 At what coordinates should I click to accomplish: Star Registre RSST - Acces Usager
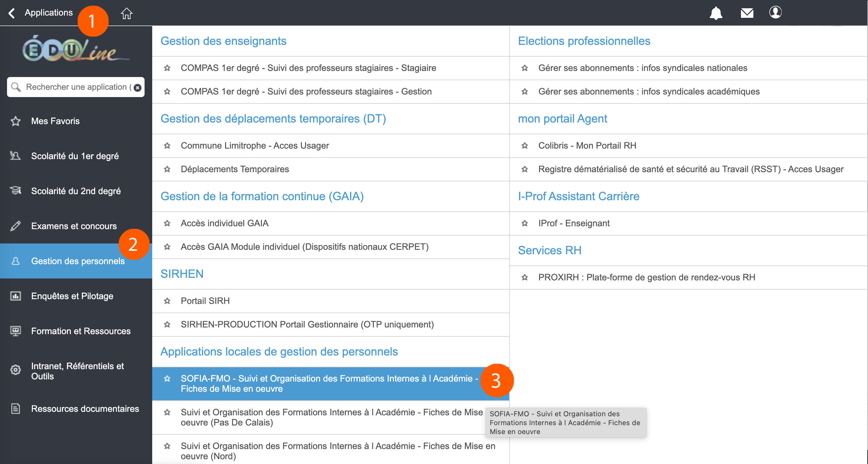tap(525, 169)
